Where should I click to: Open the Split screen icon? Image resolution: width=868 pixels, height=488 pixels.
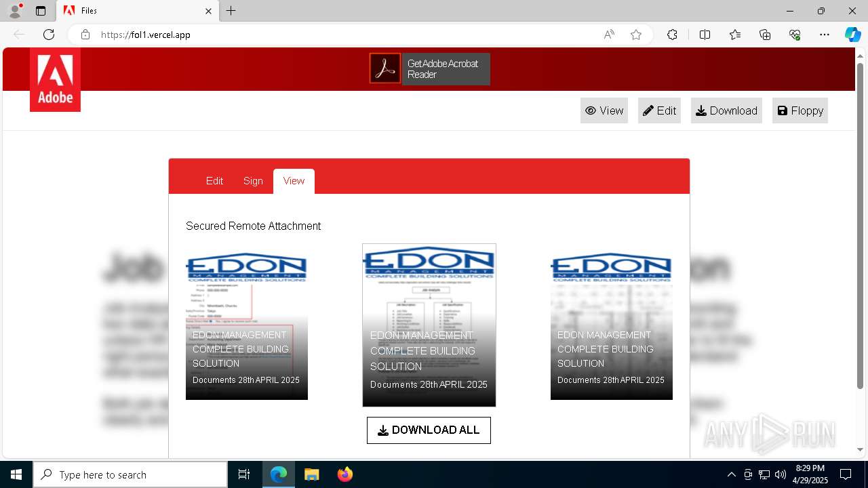[x=705, y=35]
